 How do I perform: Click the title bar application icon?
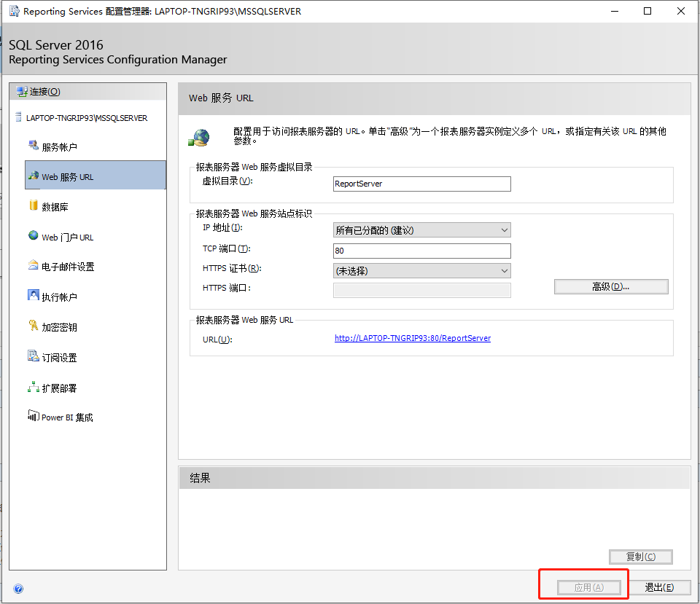pos(15,11)
